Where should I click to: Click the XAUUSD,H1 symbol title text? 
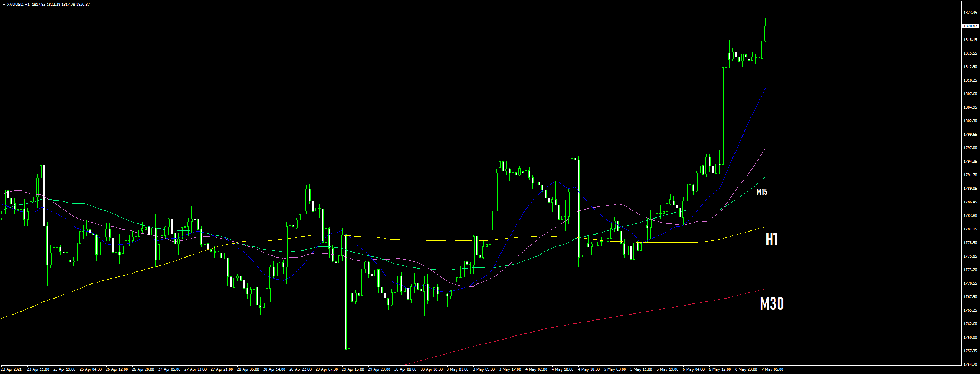pyautogui.click(x=18, y=5)
